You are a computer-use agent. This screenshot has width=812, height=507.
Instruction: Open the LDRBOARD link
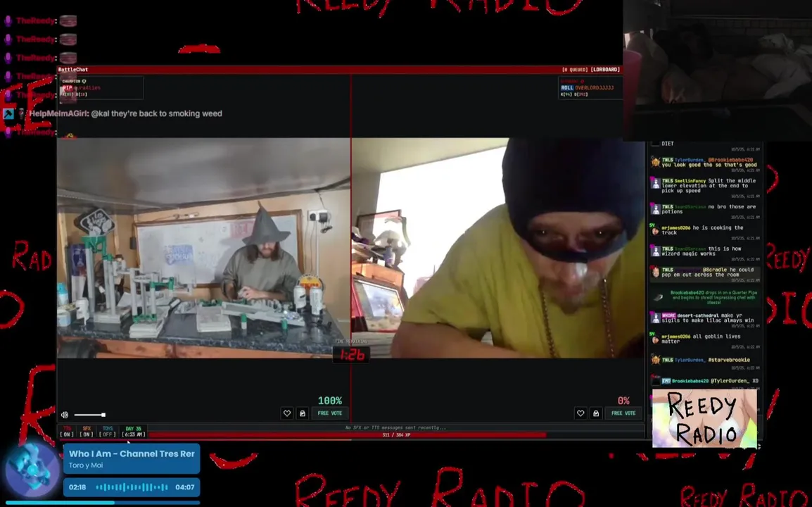coord(605,70)
